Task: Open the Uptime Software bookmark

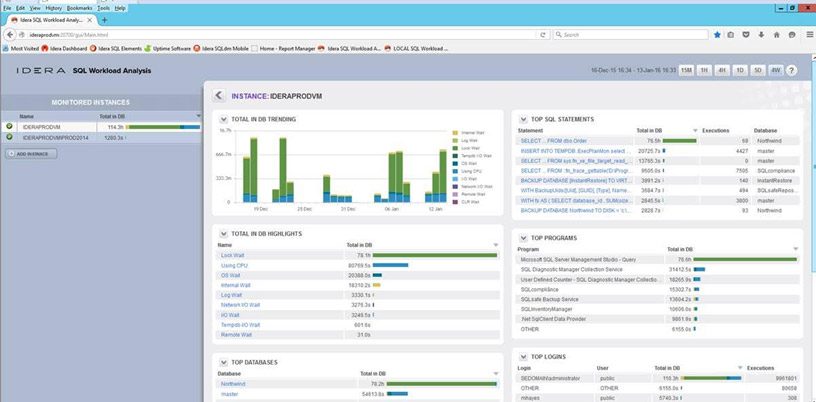Action: point(168,48)
